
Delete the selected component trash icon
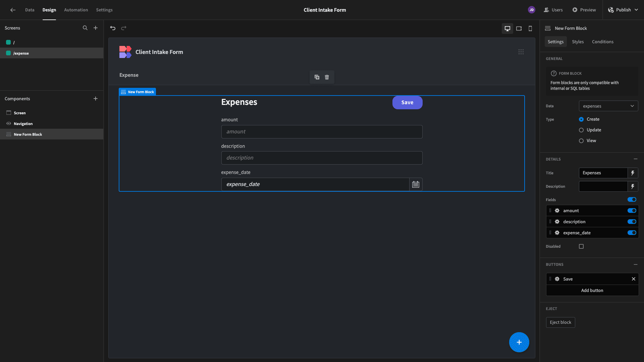point(327,77)
